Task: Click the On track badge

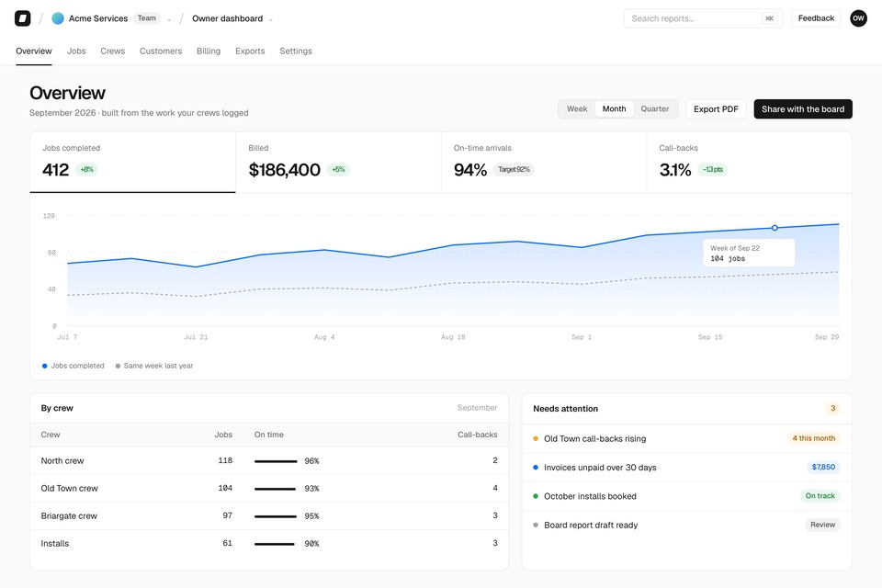Action: click(820, 496)
